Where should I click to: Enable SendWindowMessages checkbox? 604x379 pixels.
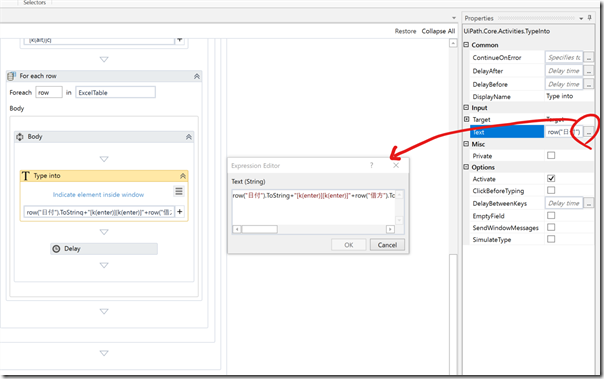tap(551, 227)
